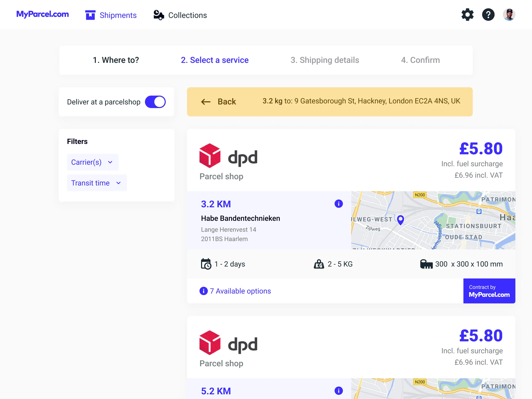The height and width of the screenshot is (399, 532).
Task: Click second card's Parcel shop label
Action: (221, 363)
